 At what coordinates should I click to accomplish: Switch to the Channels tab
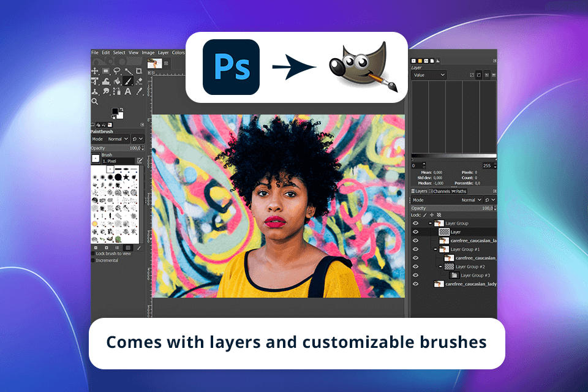[x=440, y=191]
